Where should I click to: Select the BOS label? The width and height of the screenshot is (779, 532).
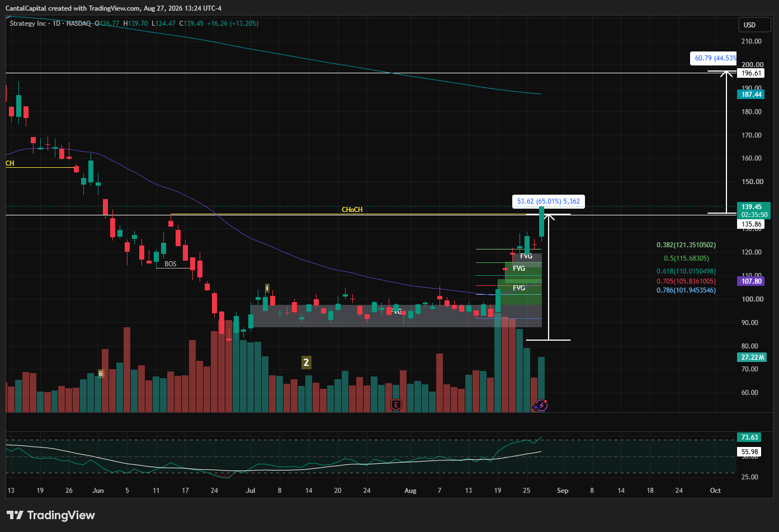click(171, 264)
